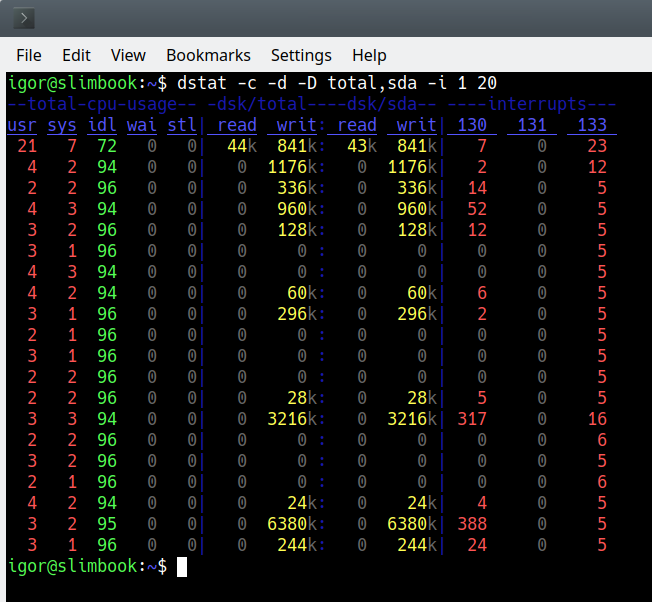Click the 'sys' column header
This screenshot has width=652, height=602.
(x=62, y=125)
